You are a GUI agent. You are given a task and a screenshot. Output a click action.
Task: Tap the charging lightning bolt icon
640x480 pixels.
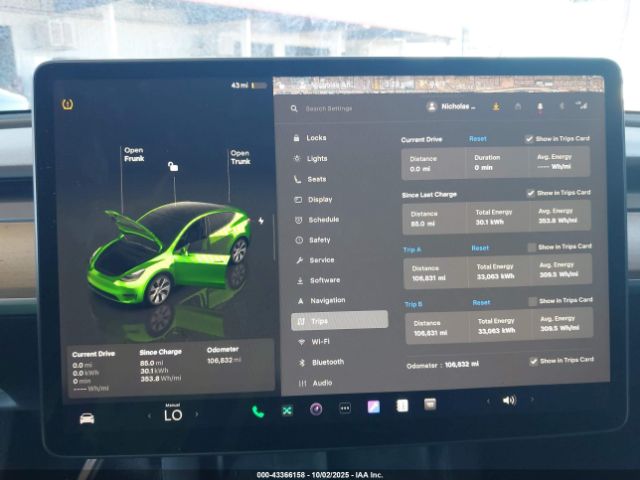[261, 221]
